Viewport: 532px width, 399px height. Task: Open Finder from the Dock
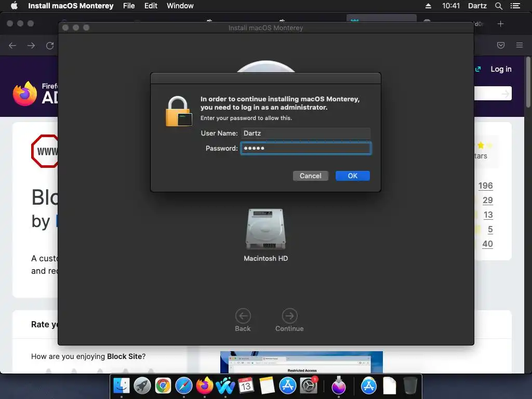pyautogui.click(x=121, y=386)
